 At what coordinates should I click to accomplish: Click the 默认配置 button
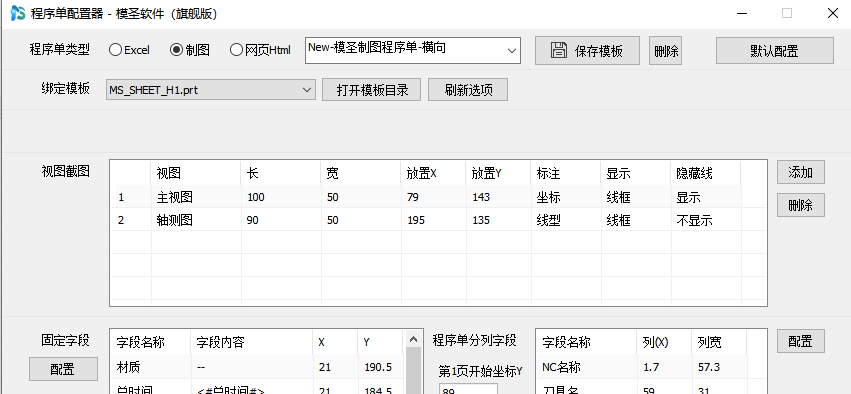774,51
